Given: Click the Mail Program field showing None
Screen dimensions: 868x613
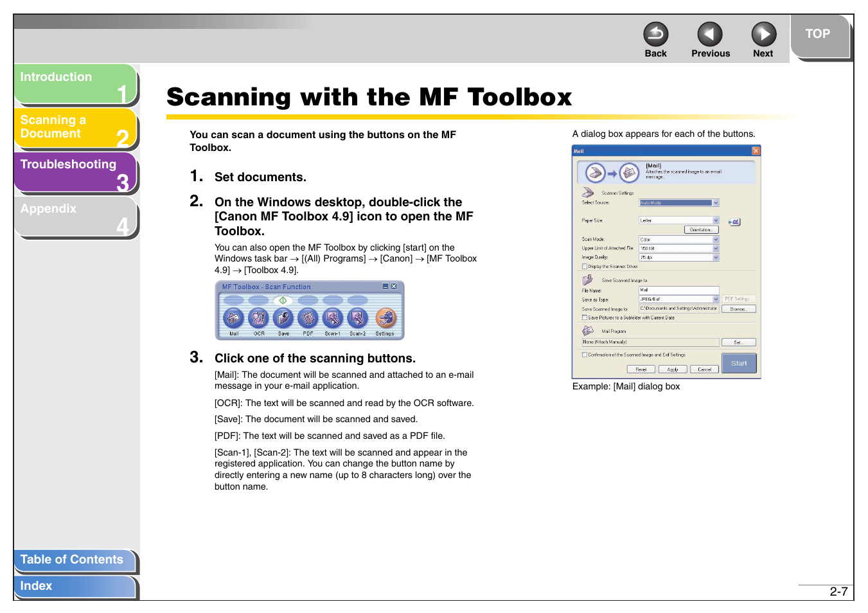Looking at the screenshot, I should click(651, 342).
